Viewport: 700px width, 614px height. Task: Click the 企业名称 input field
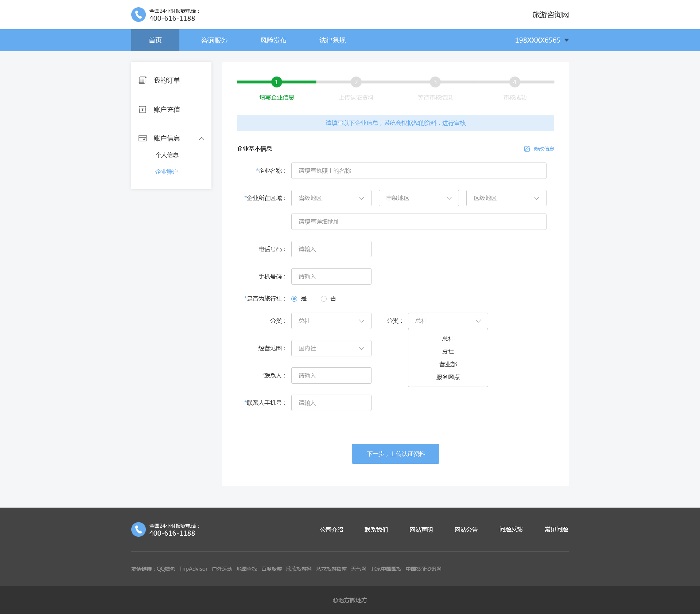pyautogui.click(x=419, y=171)
